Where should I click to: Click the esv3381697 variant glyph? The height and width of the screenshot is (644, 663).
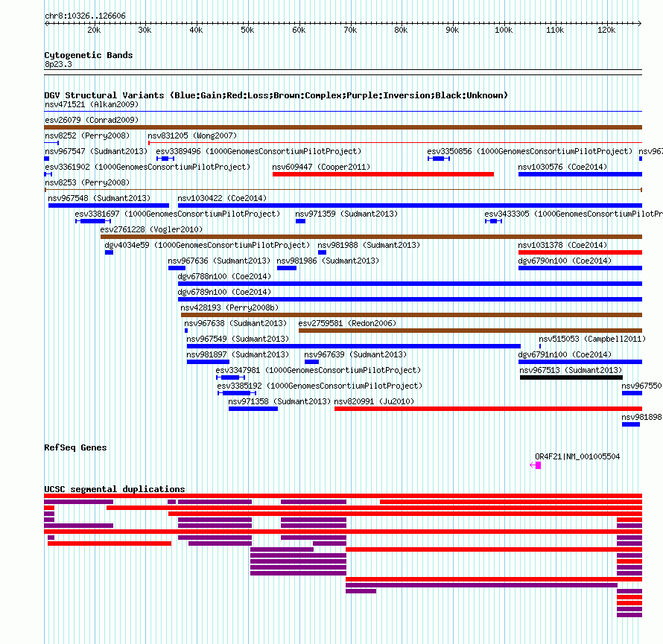point(93,221)
